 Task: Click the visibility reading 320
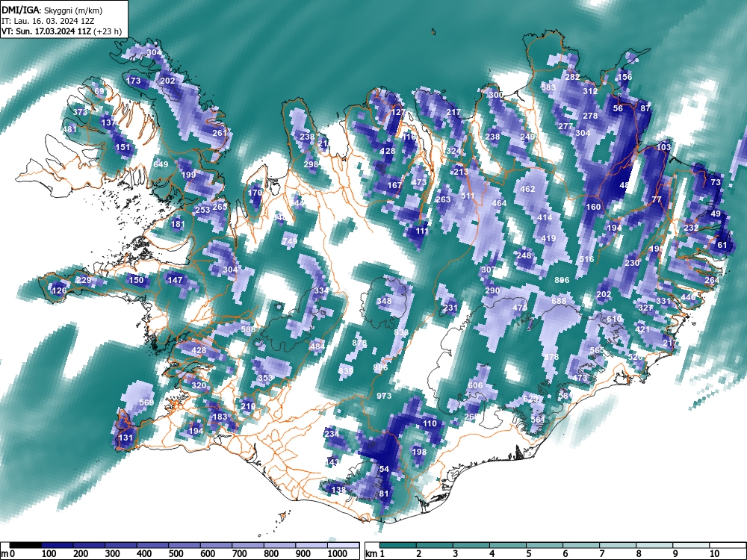199,385
